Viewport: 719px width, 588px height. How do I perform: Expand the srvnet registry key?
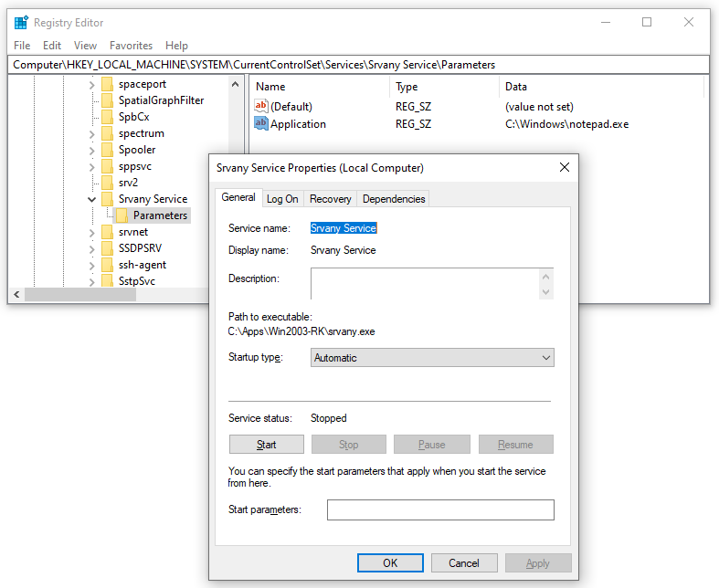pyautogui.click(x=91, y=233)
